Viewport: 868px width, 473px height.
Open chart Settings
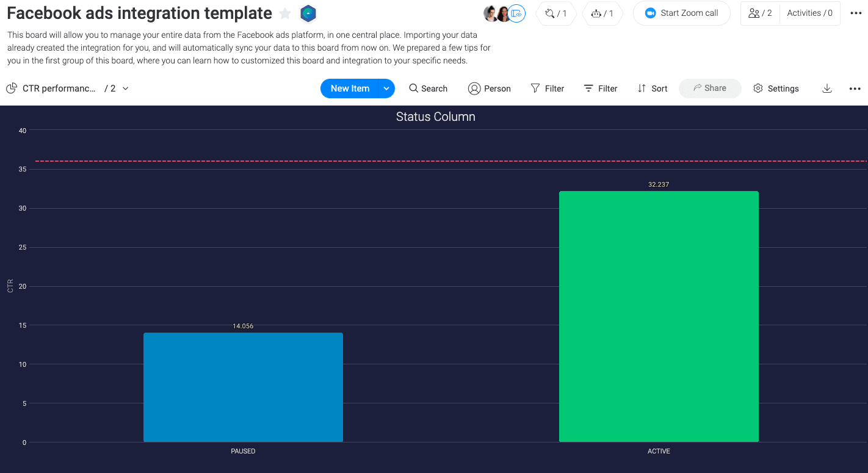[776, 88]
